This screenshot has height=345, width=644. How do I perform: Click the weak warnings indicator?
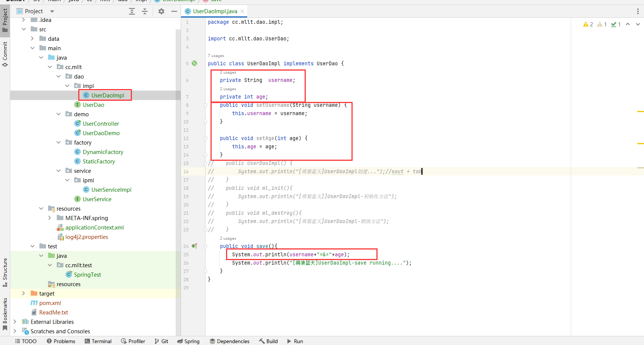coord(602,24)
